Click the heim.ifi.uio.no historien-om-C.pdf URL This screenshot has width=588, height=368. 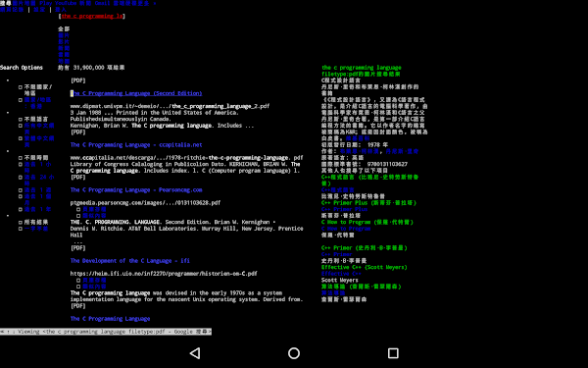[x=164, y=274]
